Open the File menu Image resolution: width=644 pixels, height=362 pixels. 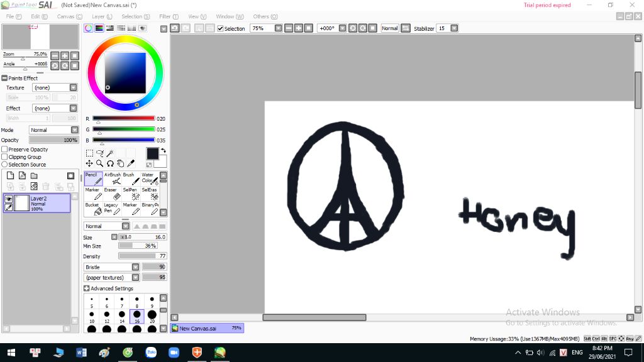14,16
